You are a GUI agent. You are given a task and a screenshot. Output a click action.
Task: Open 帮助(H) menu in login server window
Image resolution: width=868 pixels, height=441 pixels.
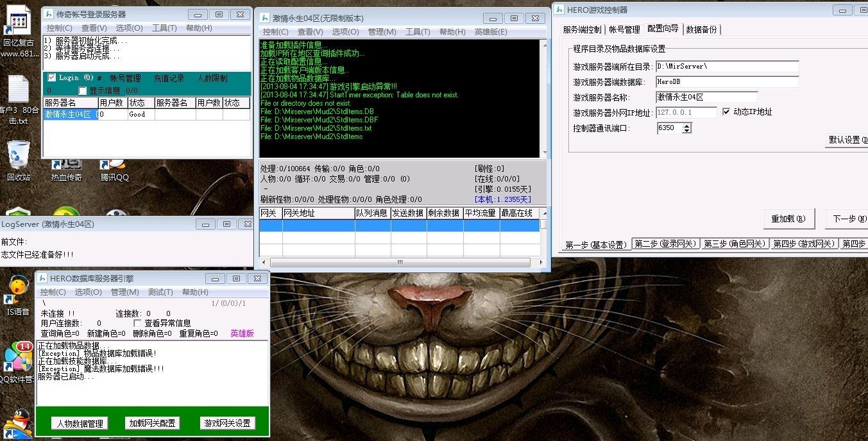tap(199, 28)
